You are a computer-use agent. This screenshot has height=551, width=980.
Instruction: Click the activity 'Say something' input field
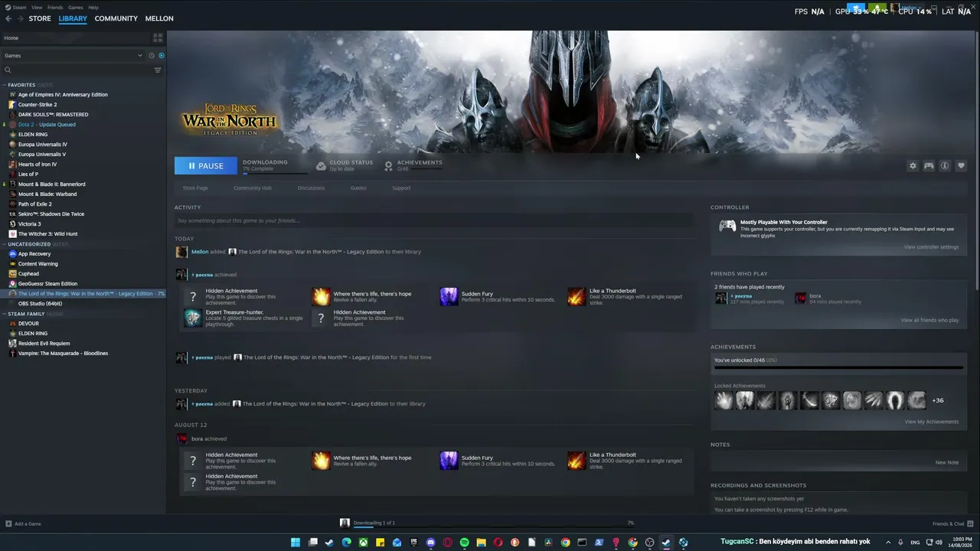point(434,220)
